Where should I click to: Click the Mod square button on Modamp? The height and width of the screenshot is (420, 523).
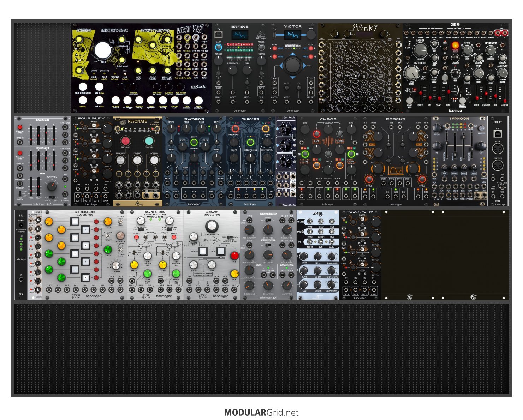pos(220,251)
